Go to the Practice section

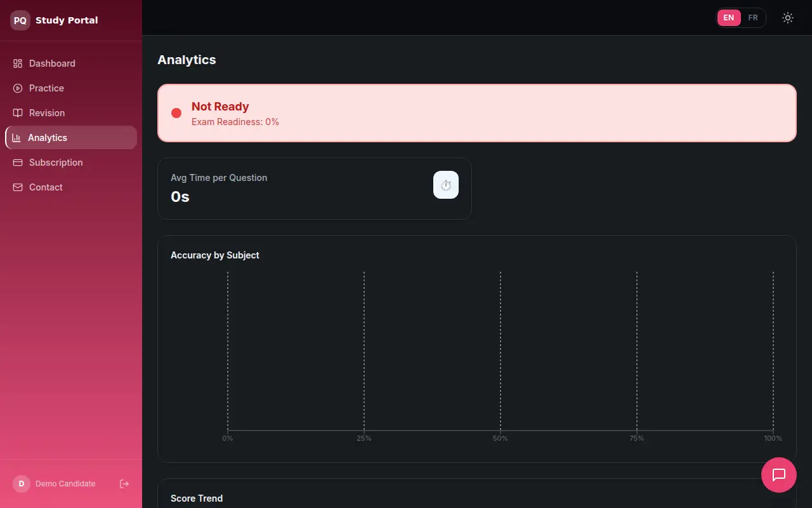[x=71, y=88]
